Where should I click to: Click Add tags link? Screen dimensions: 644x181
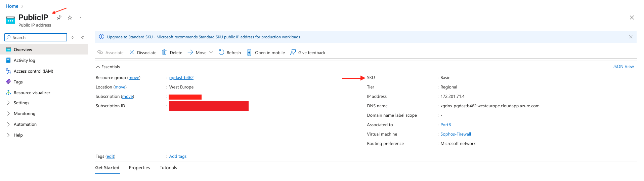point(178,156)
